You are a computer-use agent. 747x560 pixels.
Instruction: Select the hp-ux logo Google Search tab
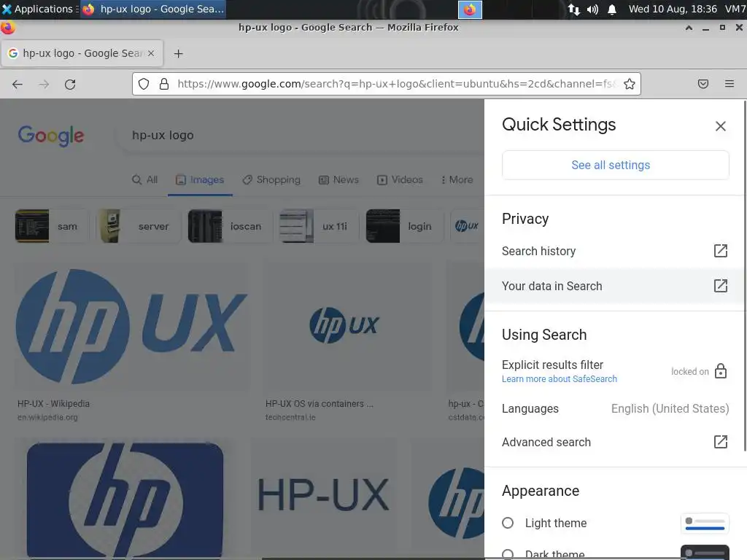point(82,53)
